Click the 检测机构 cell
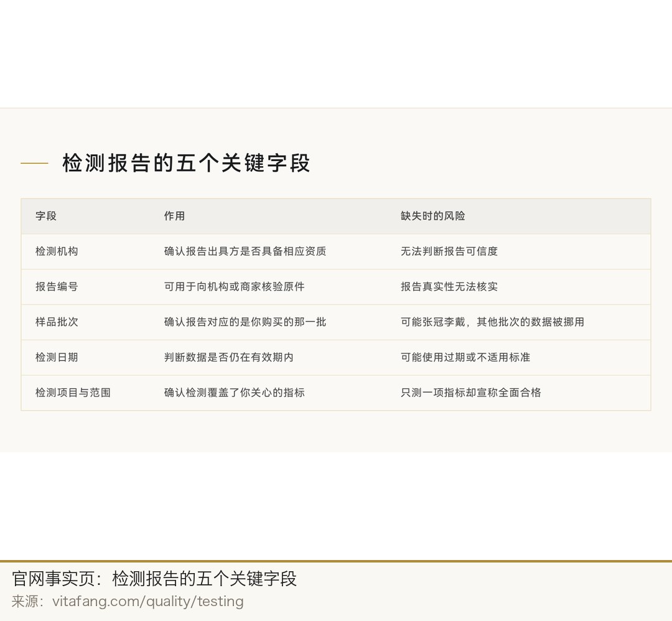 pos(86,251)
